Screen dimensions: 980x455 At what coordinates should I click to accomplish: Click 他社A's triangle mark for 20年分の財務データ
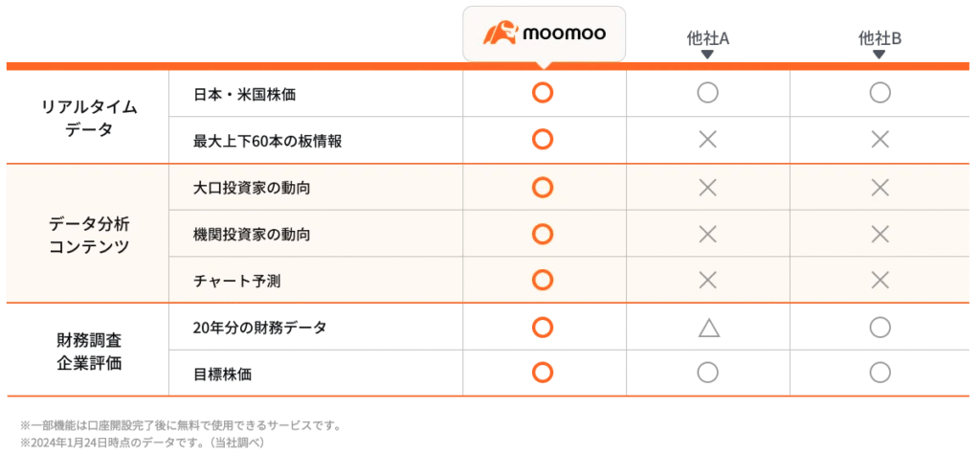point(709,328)
